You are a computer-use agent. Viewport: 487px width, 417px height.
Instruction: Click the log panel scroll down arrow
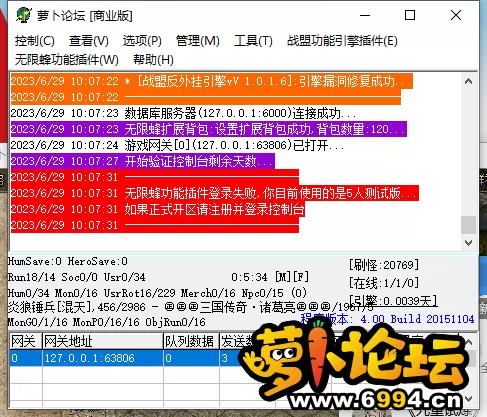[x=468, y=243]
